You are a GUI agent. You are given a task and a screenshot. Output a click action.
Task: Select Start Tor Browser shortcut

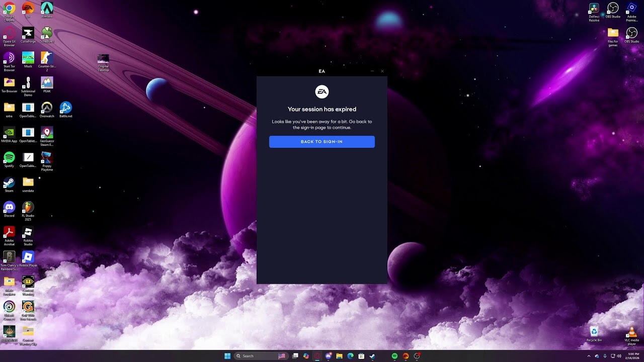[9, 62]
